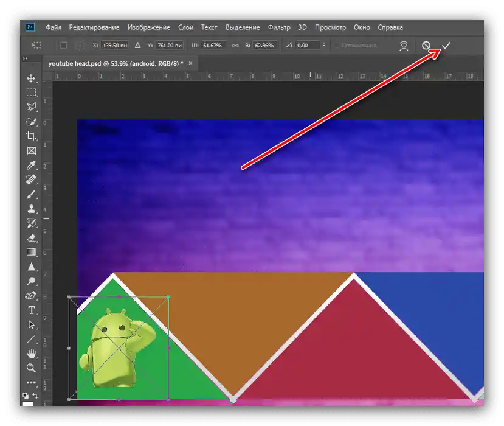This screenshot has width=504, height=426.
Task: Open the Справка menu
Action: 390,27
